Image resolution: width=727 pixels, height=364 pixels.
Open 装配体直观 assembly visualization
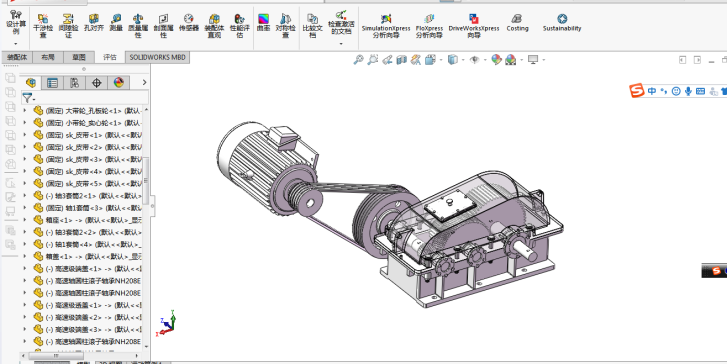click(x=214, y=26)
